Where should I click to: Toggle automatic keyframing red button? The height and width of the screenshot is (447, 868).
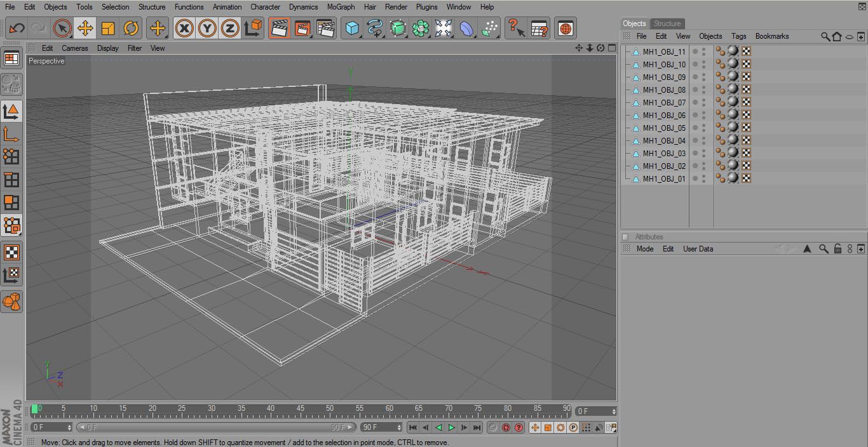tap(506, 427)
